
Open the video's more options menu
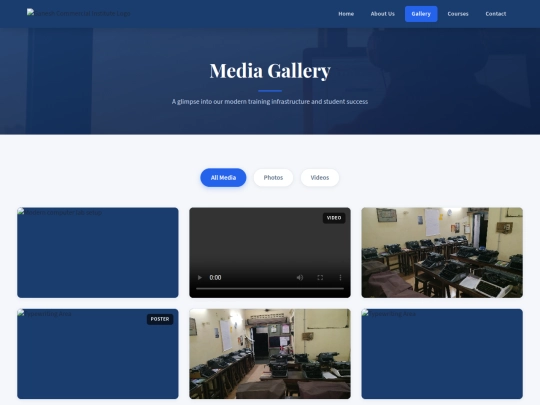pyautogui.click(x=340, y=278)
